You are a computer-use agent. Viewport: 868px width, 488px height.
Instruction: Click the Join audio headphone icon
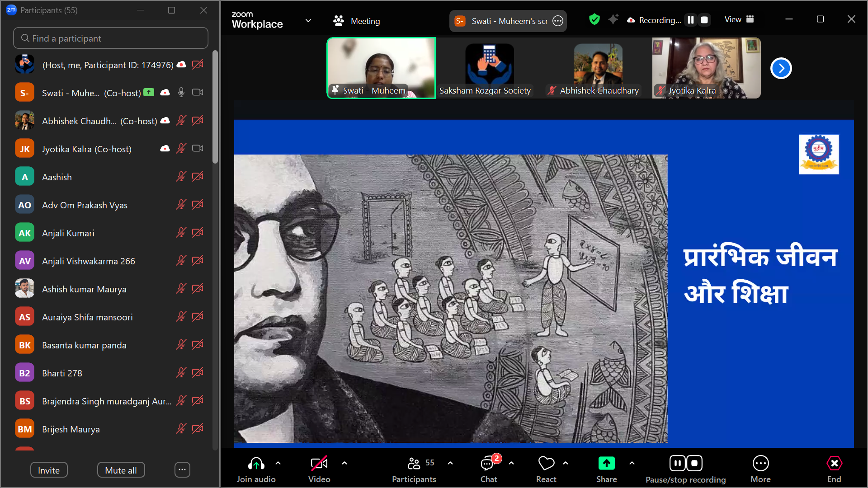256,464
